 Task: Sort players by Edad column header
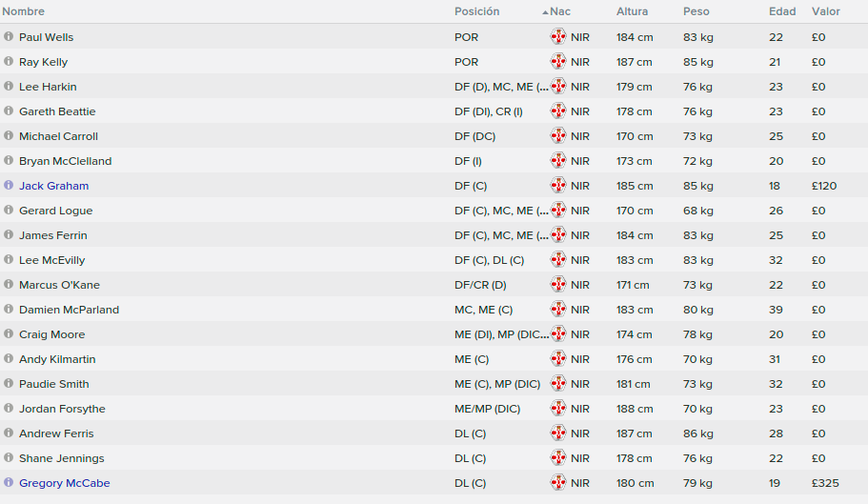[781, 11]
